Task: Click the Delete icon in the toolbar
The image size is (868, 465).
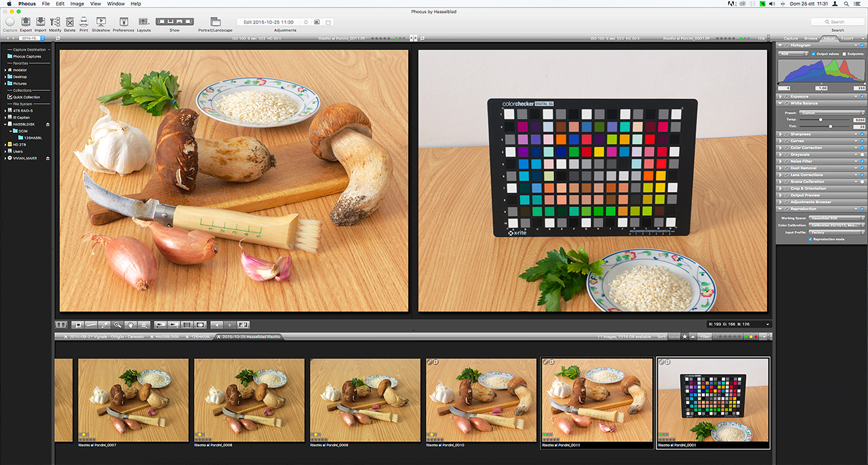Action: click(70, 22)
